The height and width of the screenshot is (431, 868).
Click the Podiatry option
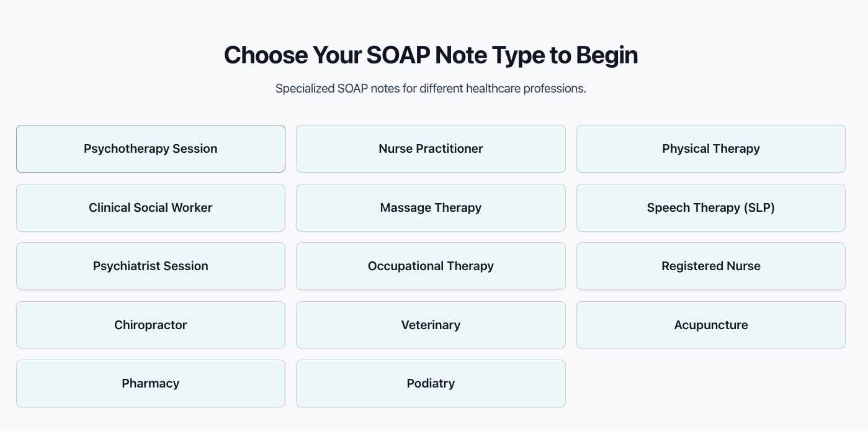click(431, 383)
